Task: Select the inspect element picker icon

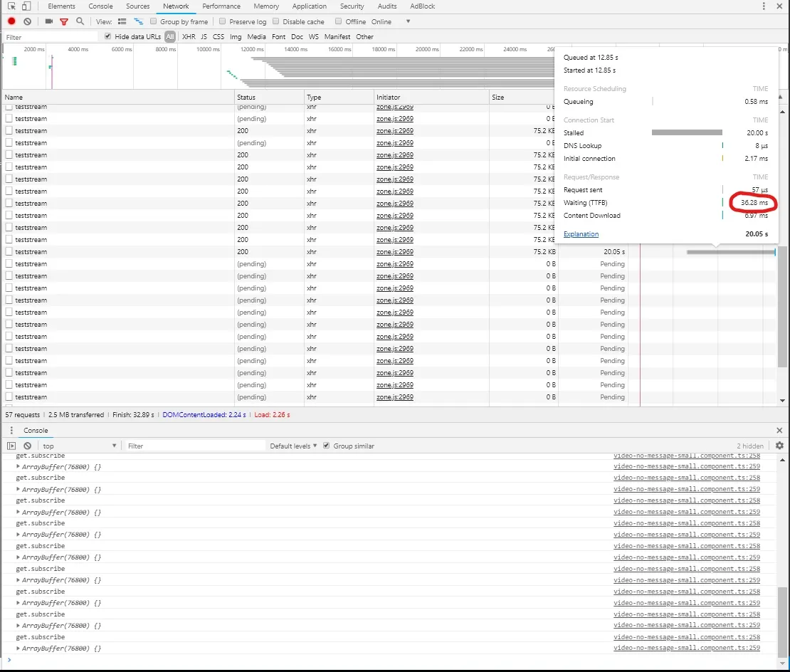Action: (x=11, y=6)
